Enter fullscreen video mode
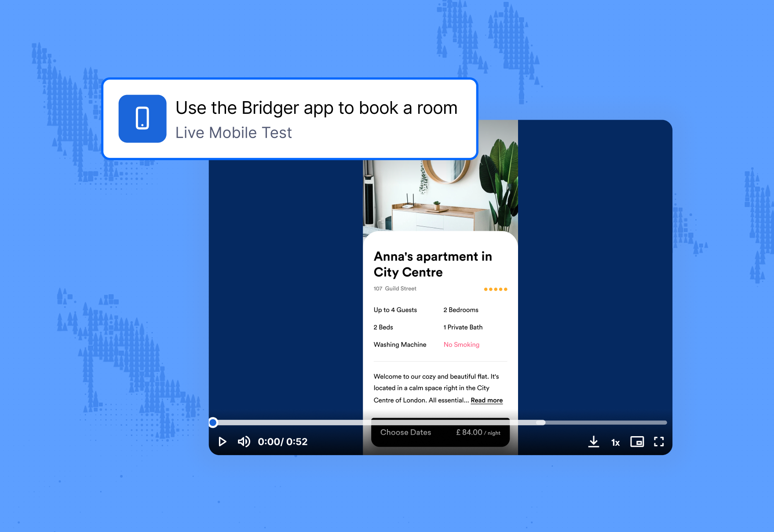The image size is (774, 532). tap(659, 441)
